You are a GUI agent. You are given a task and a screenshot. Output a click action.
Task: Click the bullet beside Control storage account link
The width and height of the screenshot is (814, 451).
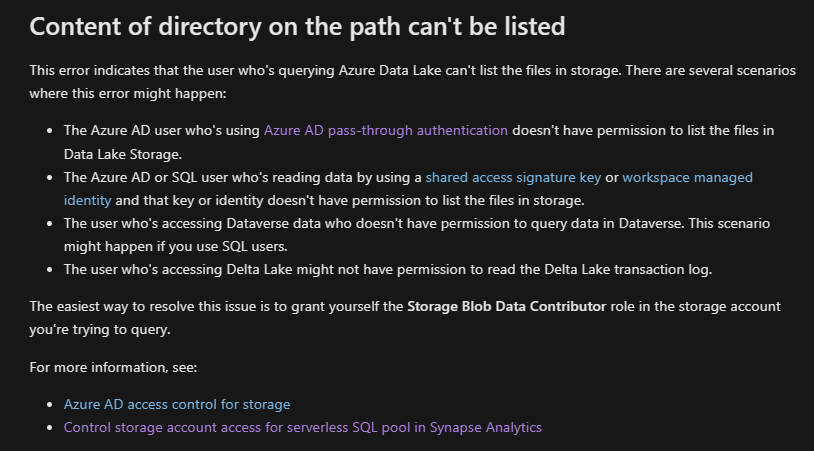pos(51,428)
